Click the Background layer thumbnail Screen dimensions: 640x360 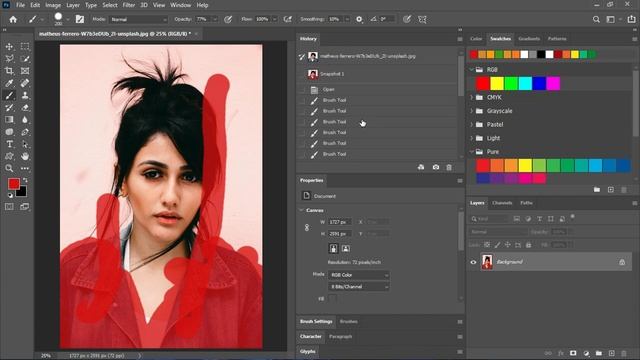pos(487,262)
